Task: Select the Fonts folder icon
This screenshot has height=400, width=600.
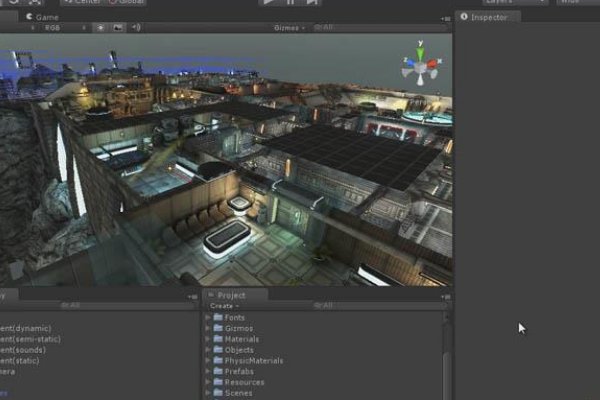Action: [217, 318]
